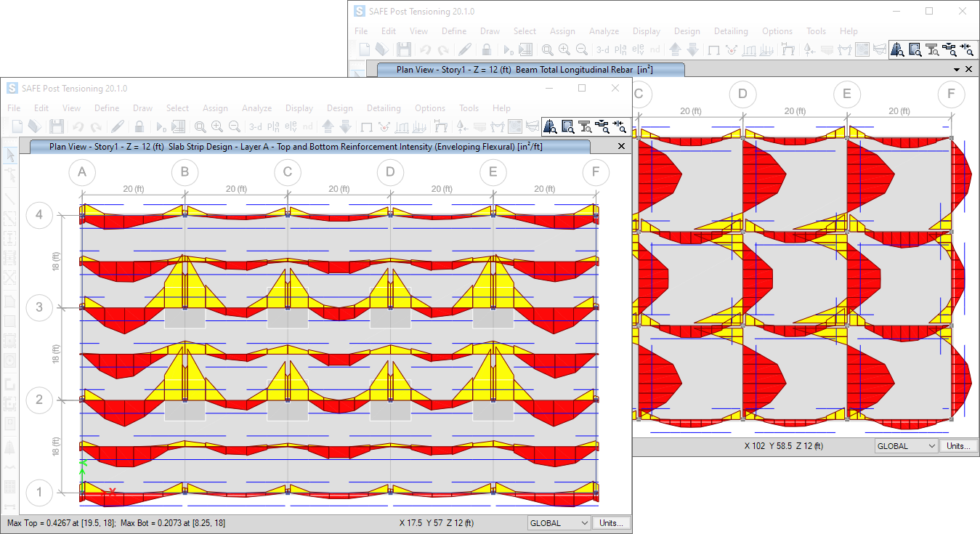Expand tab list arrow beside Beam Rebar view
The width and height of the screenshot is (980, 534).
[957, 69]
